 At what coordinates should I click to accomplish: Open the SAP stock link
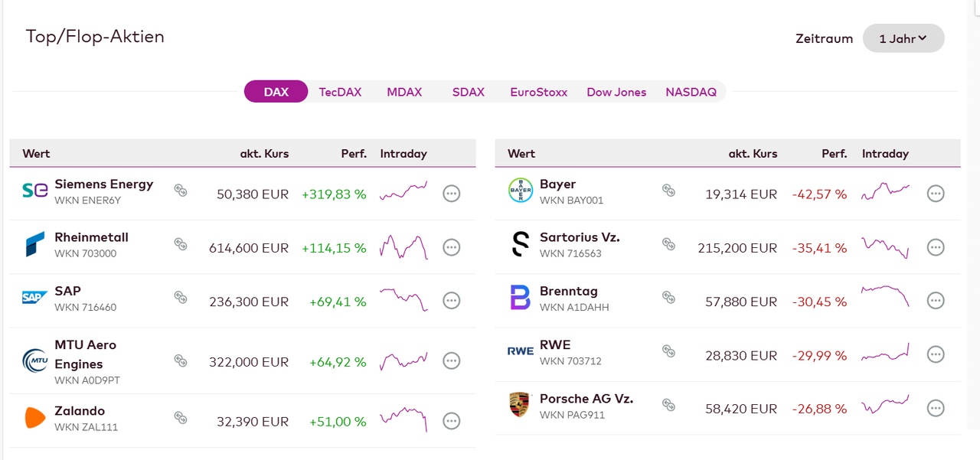point(67,291)
